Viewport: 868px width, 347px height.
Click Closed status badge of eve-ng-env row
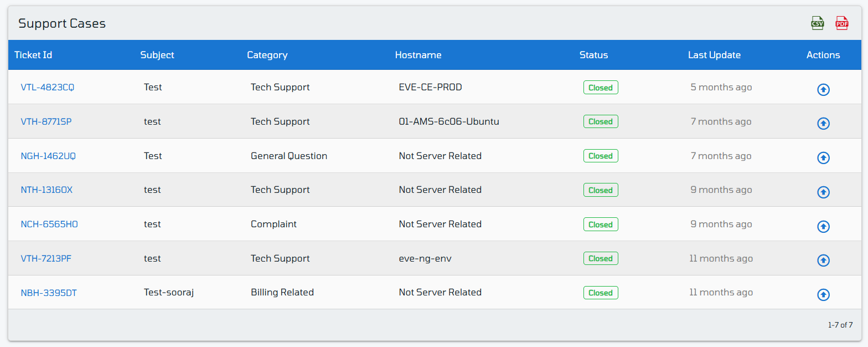coord(601,258)
